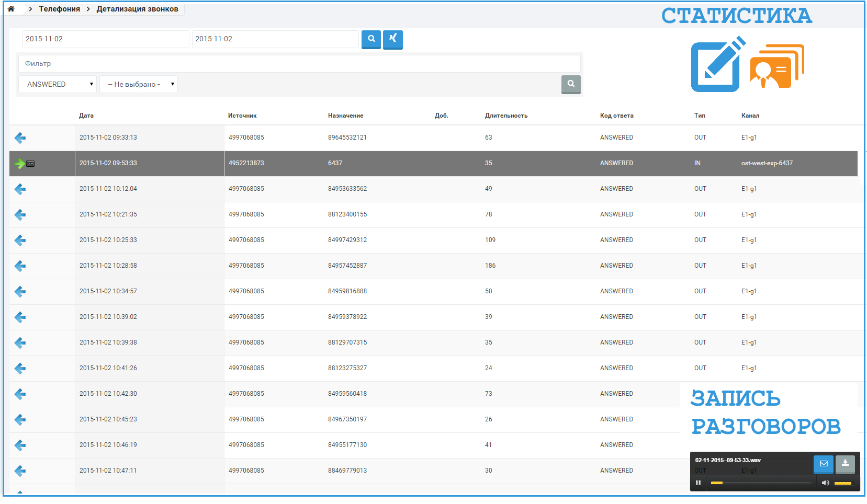The height and width of the screenshot is (504, 867).
Task: Click the arrow icon for the 10:45:23 call
Action: click(20, 420)
